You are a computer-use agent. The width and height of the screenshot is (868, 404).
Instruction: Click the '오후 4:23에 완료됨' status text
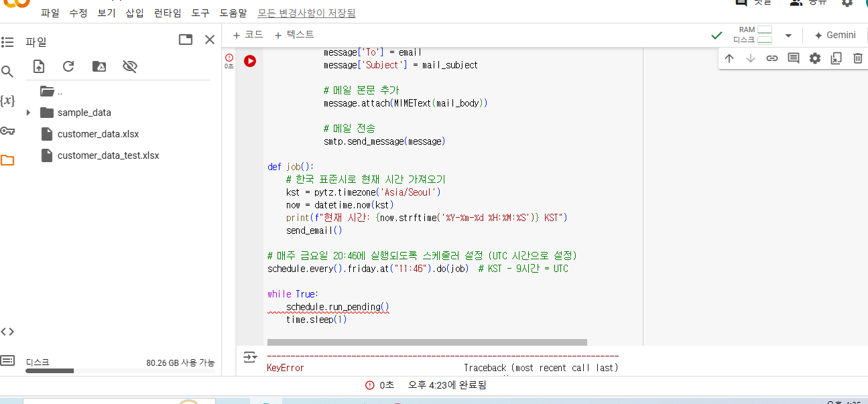447,385
